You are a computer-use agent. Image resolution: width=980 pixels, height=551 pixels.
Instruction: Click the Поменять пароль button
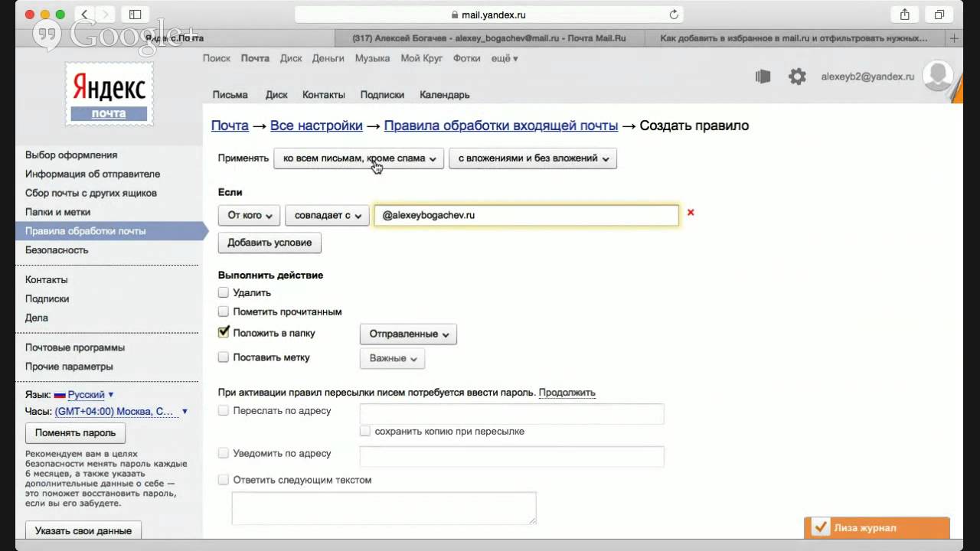[x=75, y=432]
